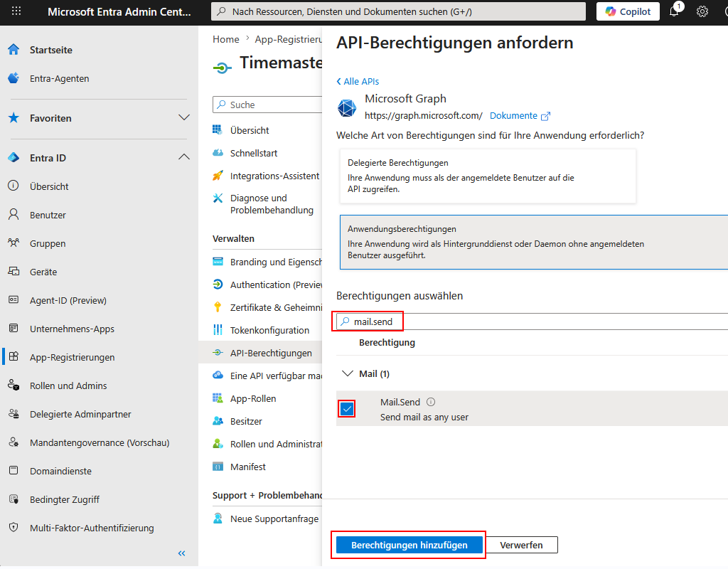This screenshot has height=569, width=728.
Task: Click the Startseite home icon
Action: 14,49
